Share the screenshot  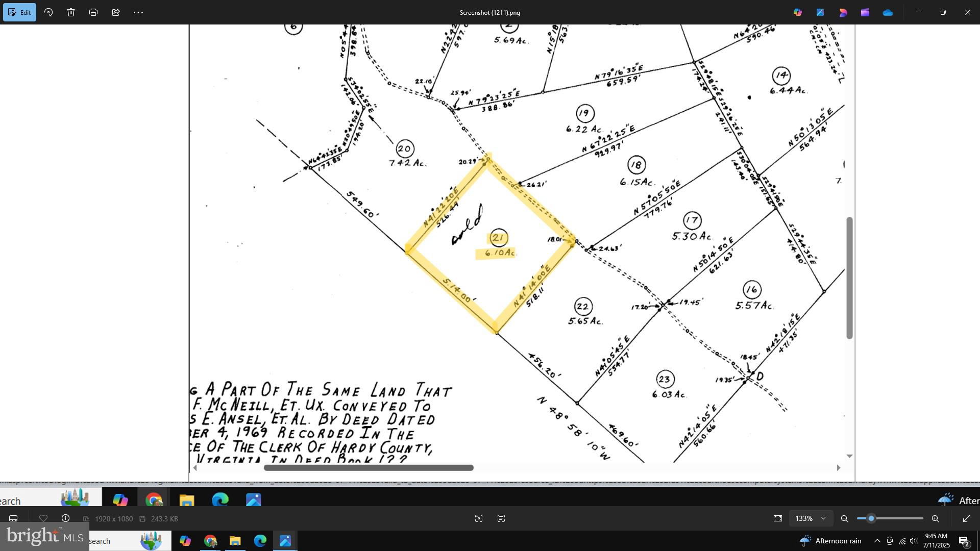(x=116, y=12)
